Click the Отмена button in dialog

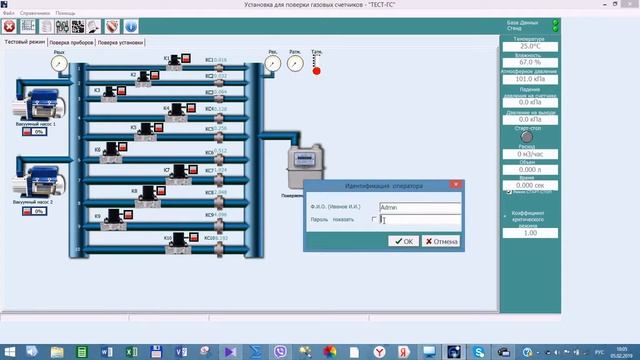pyautogui.click(x=441, y=241)
